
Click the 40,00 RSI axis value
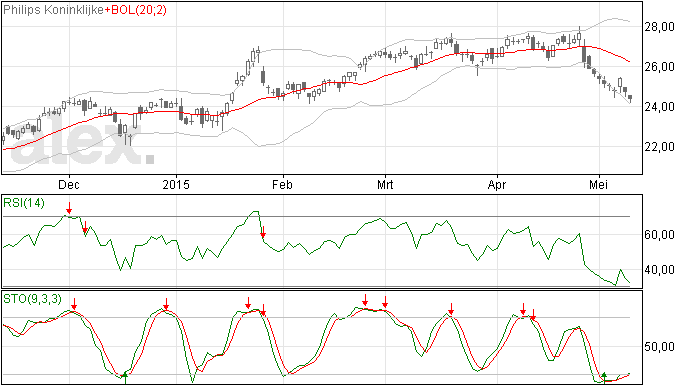[660, 270]
